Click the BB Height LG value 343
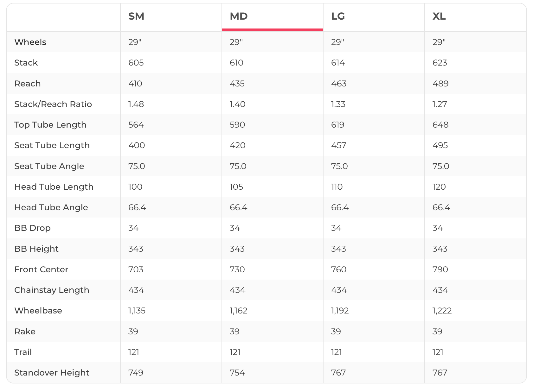Image resolution: width=533 pixels, height=392 pixels. pos(338,249)
